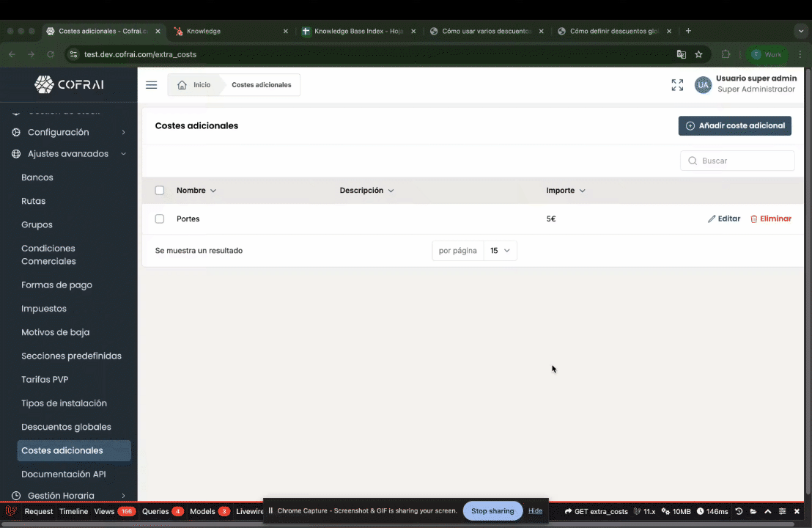Click the fullscreen expand icon
The image size is (812, 528).
[x=677, y=85]
